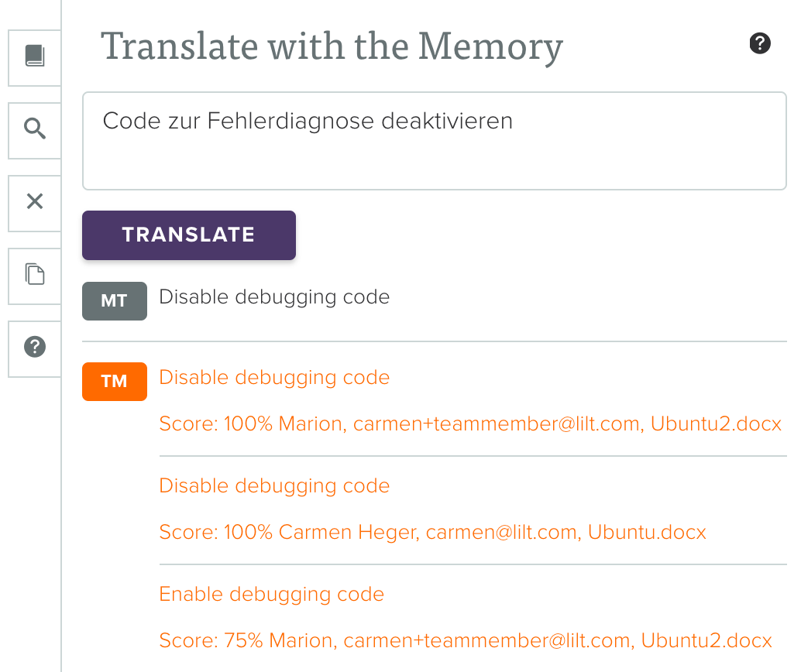Click the "Translate with the Memory" heading
This screenshot has height=672, width=801.
point(332,46)
